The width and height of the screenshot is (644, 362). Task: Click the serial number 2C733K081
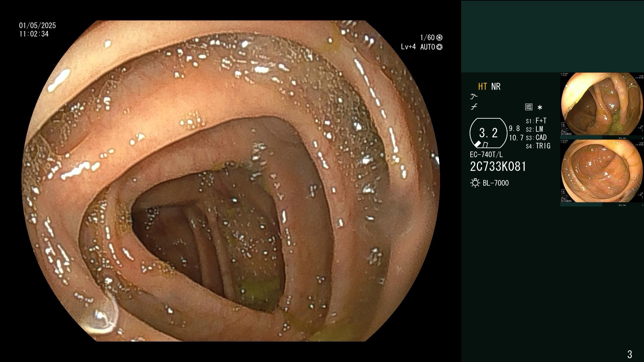click(498, 167)
